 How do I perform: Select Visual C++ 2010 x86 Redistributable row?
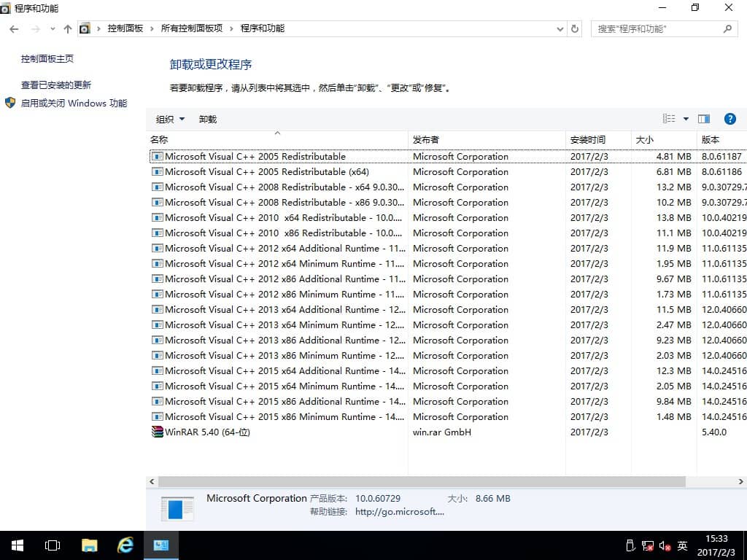click(x=448, y=233)
